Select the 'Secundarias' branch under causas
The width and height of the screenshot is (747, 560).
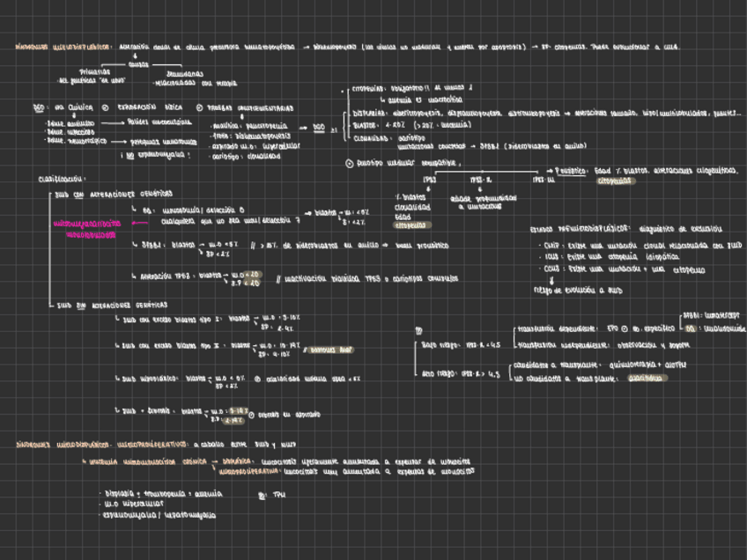pyautogui.click(x=183, y=73)
